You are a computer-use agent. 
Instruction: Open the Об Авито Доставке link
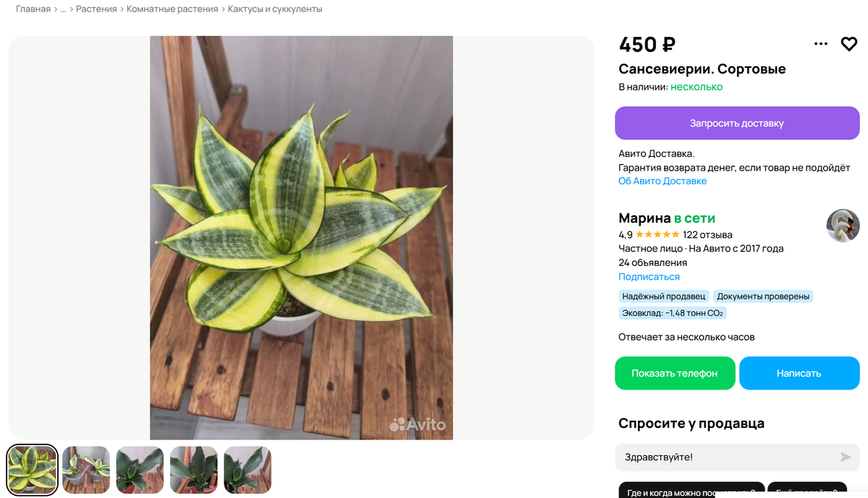[x=663, y=181]
